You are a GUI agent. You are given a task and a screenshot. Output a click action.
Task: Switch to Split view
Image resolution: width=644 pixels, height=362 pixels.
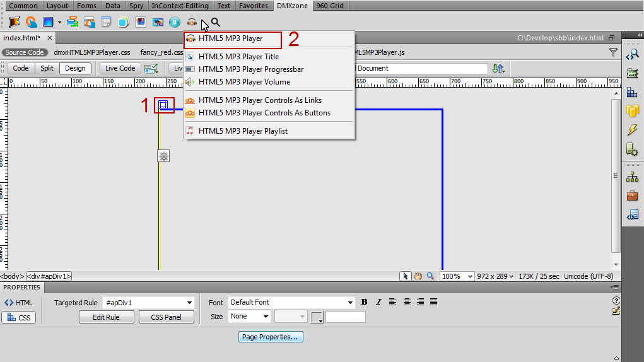pos(47,68)
